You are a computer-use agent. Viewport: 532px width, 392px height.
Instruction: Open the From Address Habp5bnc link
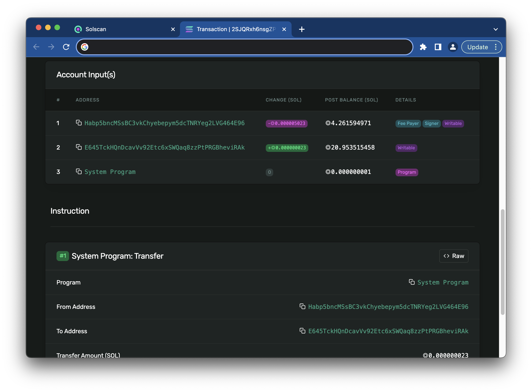[389, 307]
